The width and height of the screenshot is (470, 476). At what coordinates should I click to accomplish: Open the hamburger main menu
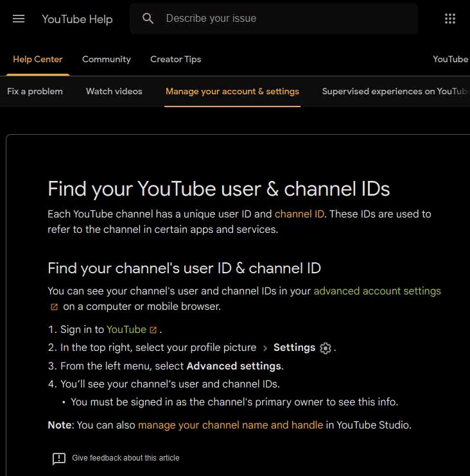coord(19,19)
